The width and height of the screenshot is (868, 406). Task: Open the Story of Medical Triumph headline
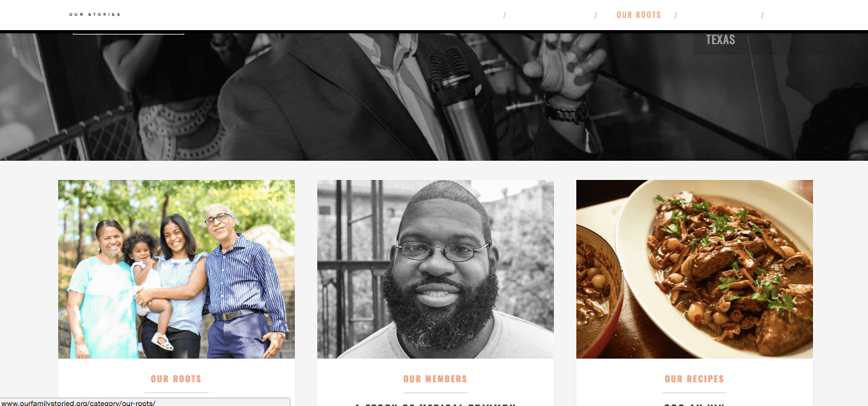[436, 404]
